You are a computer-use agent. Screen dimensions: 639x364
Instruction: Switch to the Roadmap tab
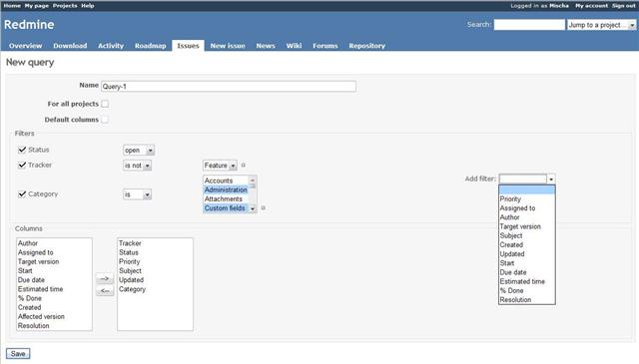point(151,46)
